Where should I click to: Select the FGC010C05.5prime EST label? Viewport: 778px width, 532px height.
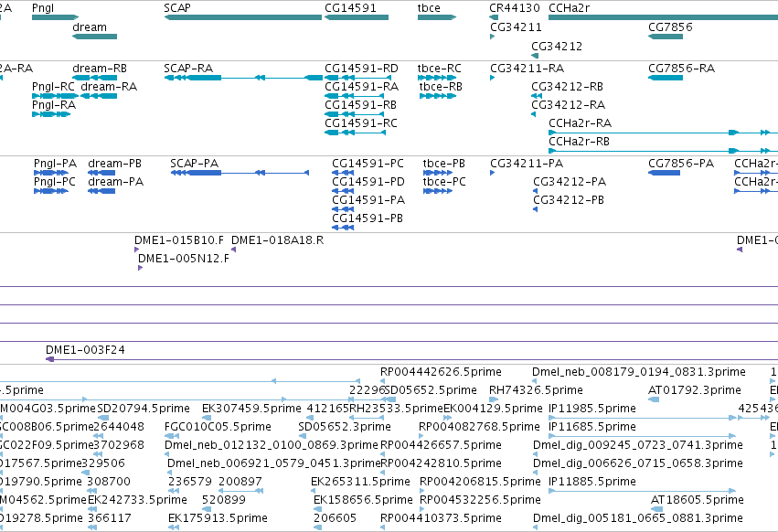click(x=218, y=427)
